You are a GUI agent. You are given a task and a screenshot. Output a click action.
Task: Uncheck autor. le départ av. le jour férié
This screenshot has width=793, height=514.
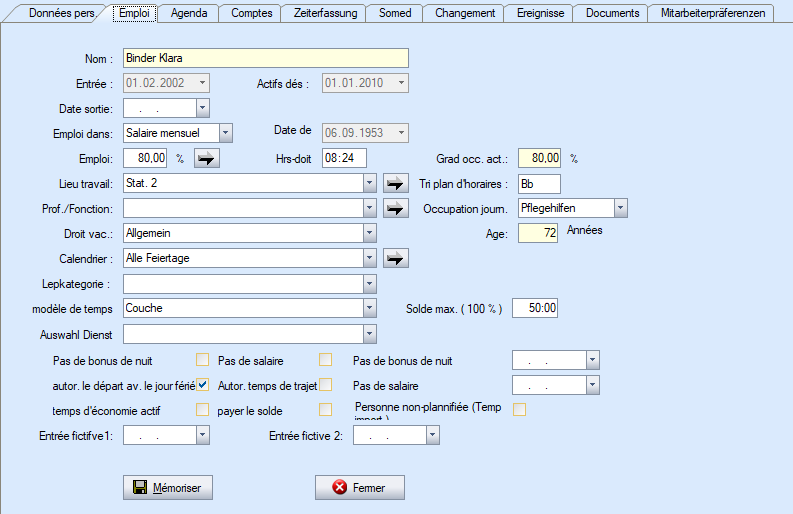click(x=203, y=385)
